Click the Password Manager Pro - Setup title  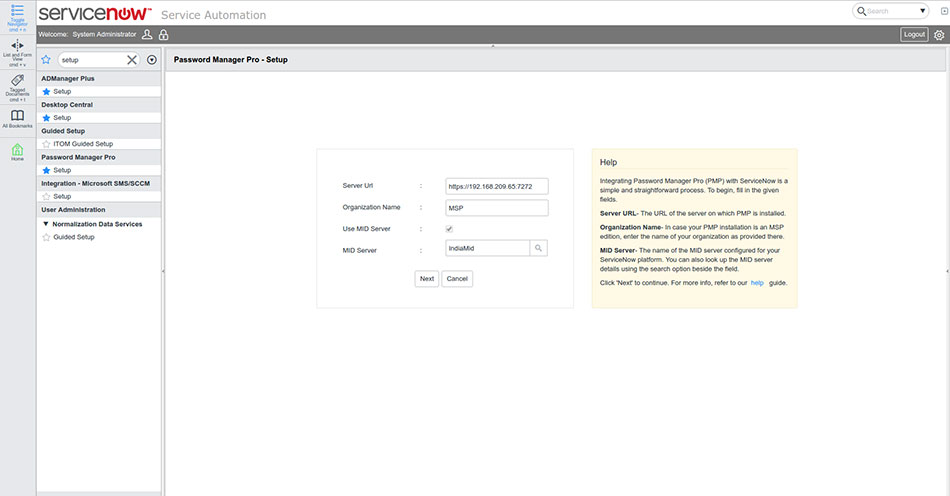[x=231, y=59]
